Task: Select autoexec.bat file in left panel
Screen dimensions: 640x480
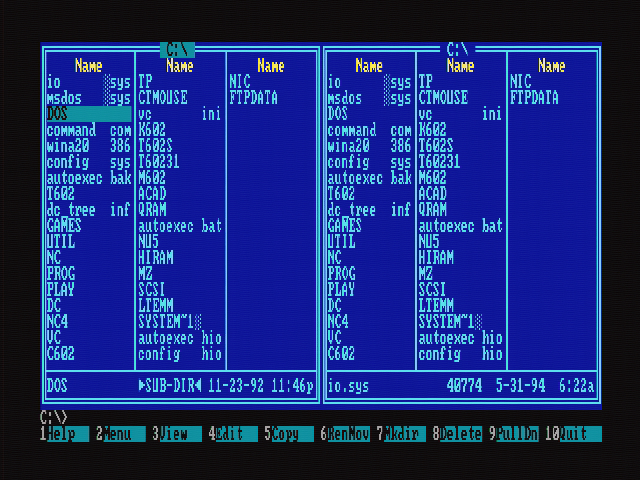Action: 180,226
